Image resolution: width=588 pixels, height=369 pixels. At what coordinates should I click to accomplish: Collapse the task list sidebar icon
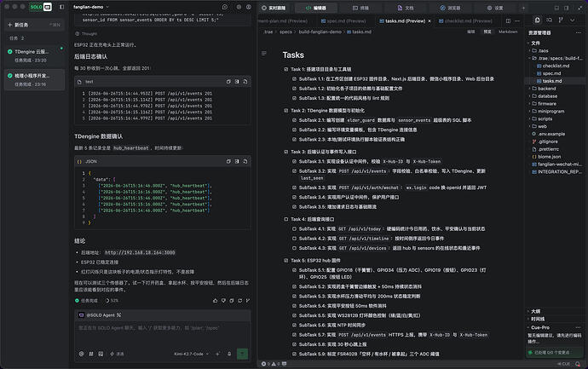[62, 7]
